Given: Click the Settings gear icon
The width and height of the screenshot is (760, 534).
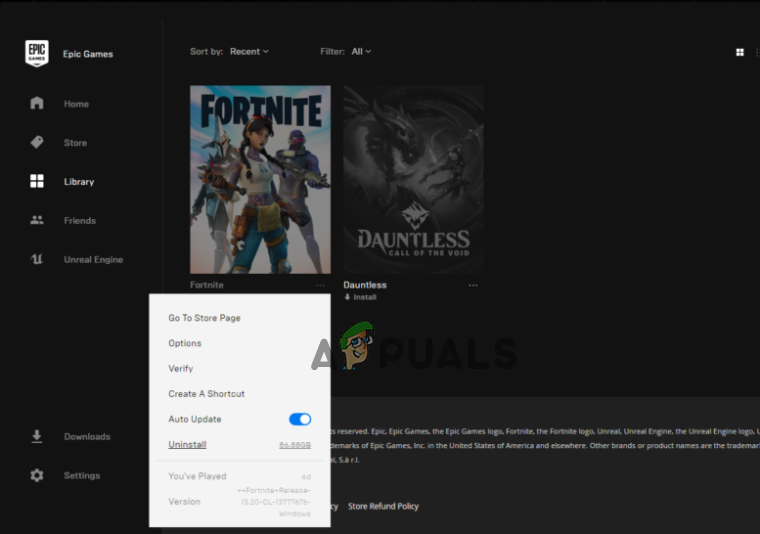Looking at the screenshot, I should click(37, 475).
